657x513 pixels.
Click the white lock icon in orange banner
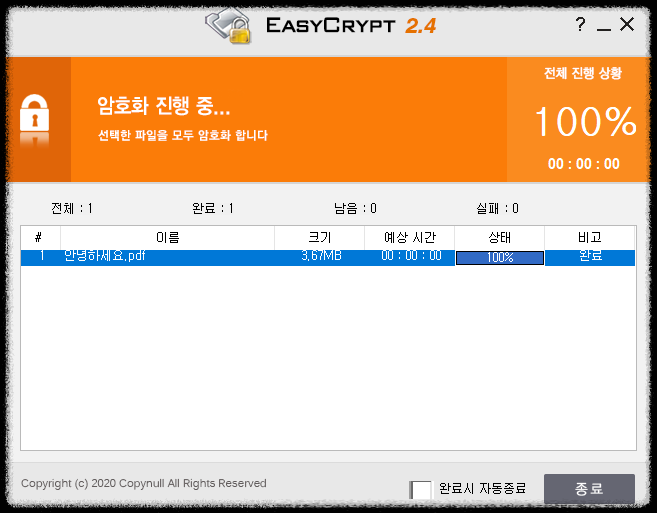[34, 113]
